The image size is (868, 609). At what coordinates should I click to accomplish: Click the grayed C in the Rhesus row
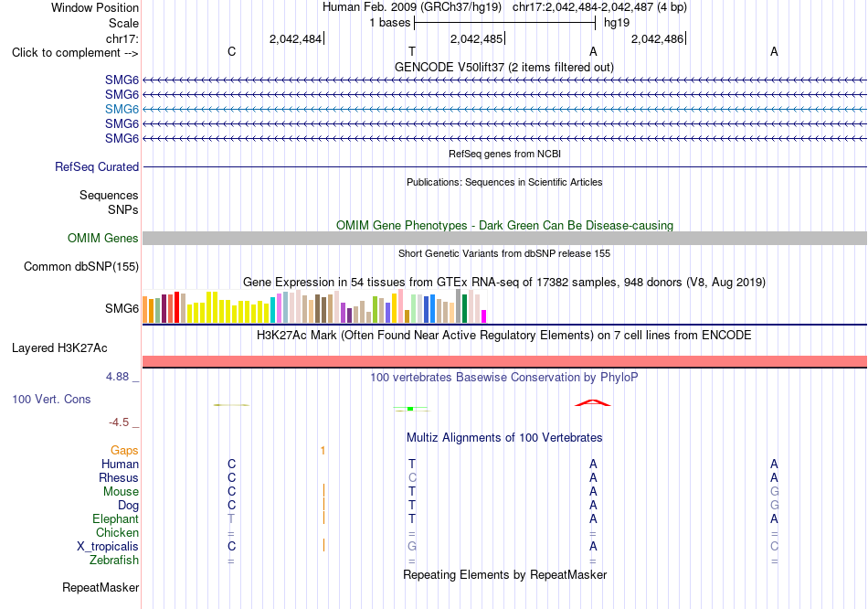tap(412, 477)
